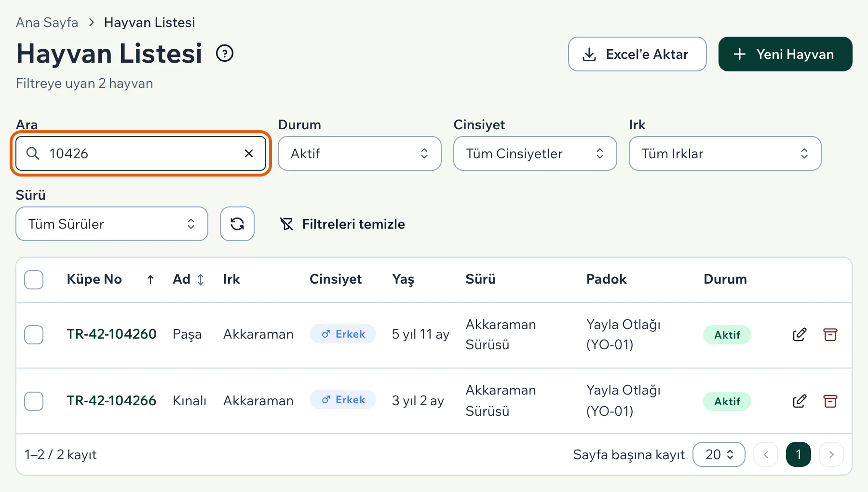Change records per page from 20
The height and width of the screenshot is (492, 868).
click(x=719, y=454)
